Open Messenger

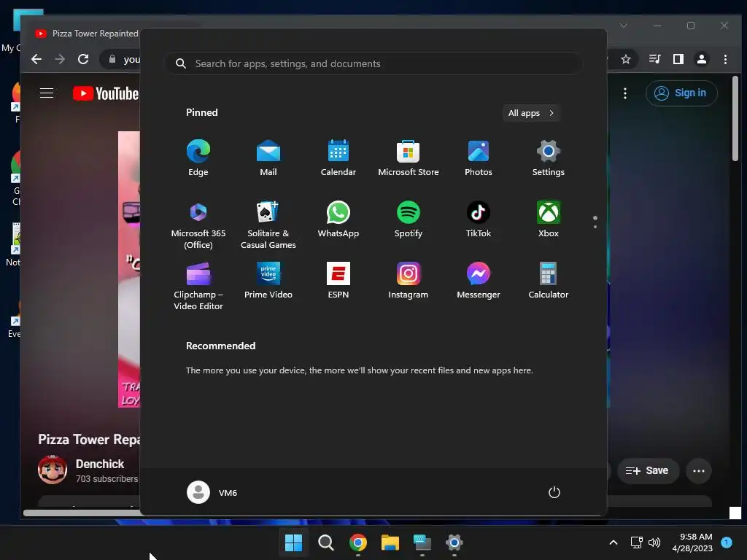[x=479, y=281]
